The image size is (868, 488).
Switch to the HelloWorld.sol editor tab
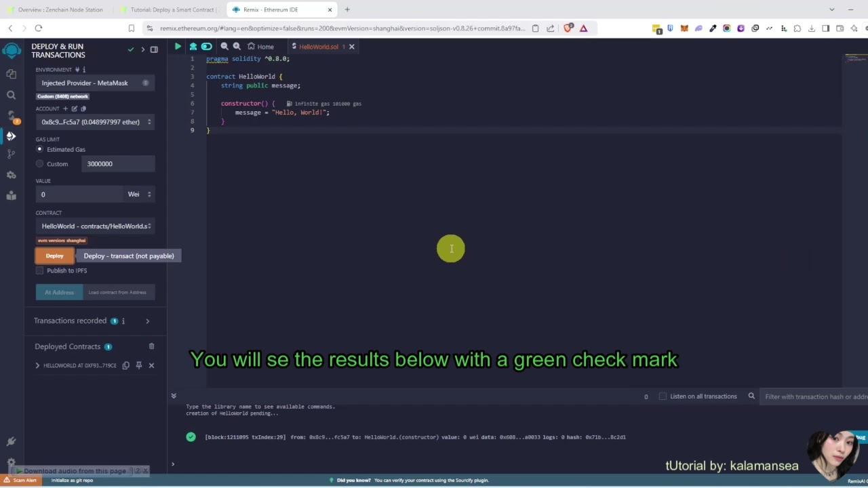tap(319, 47)
